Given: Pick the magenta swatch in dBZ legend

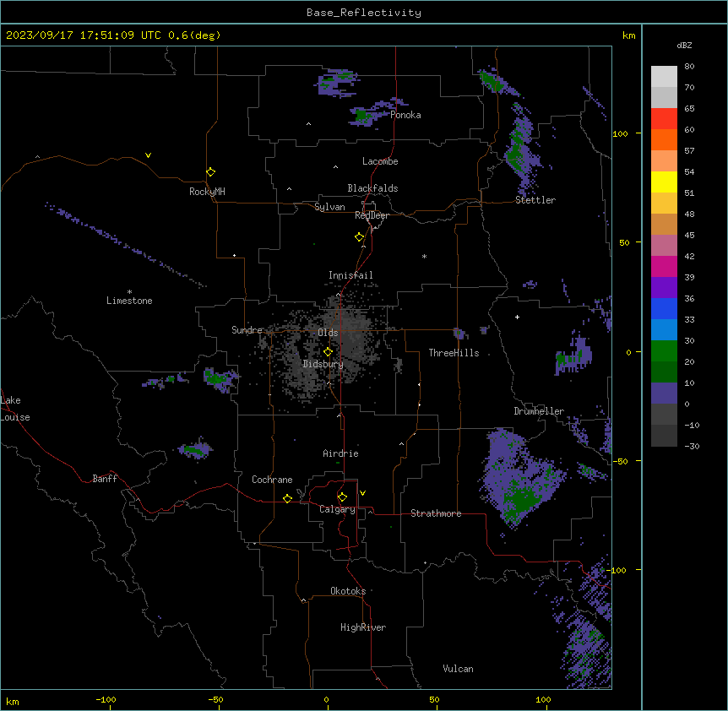Looking at the screenshot, I should (664, 266).
